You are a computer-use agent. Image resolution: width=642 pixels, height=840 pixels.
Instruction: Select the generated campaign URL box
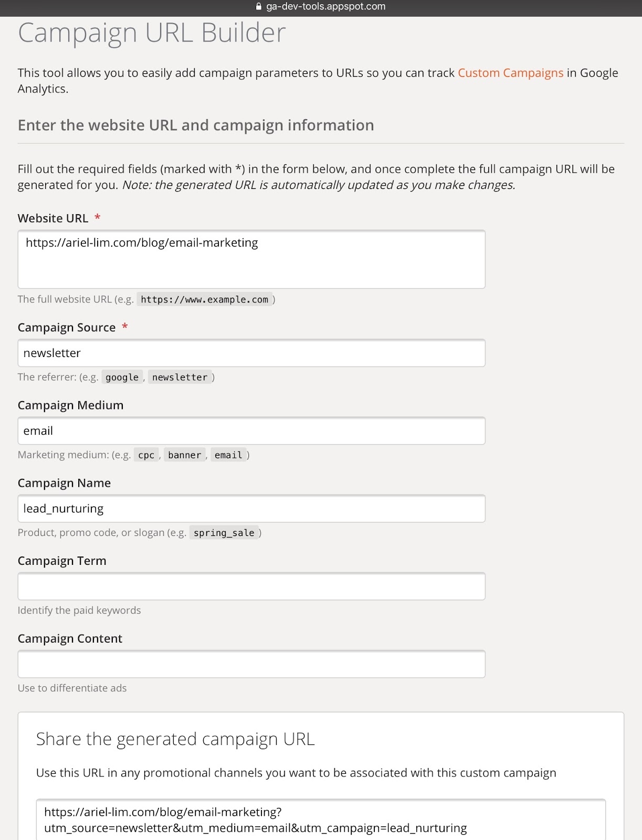click(x=320, y=820)
